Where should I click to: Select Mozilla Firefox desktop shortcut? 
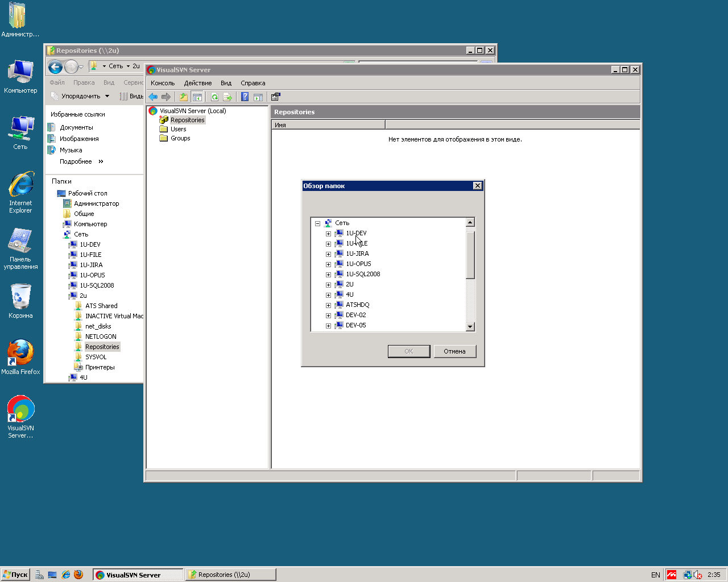point(20,357)
